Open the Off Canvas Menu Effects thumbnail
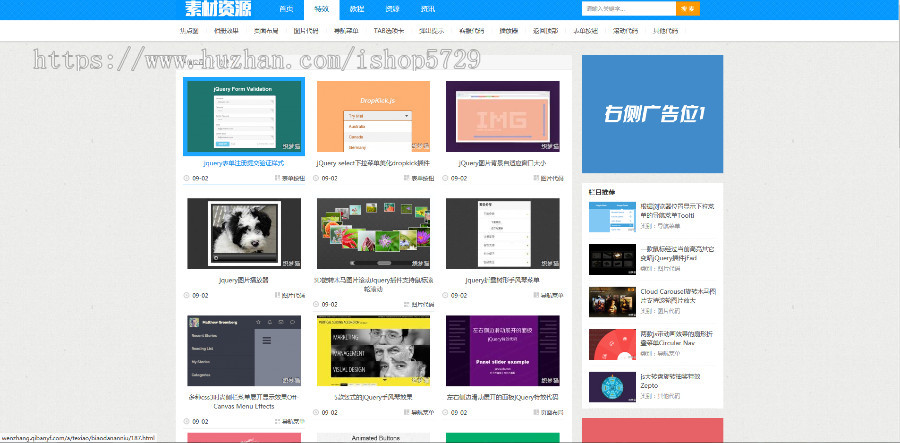 point(245,350)
